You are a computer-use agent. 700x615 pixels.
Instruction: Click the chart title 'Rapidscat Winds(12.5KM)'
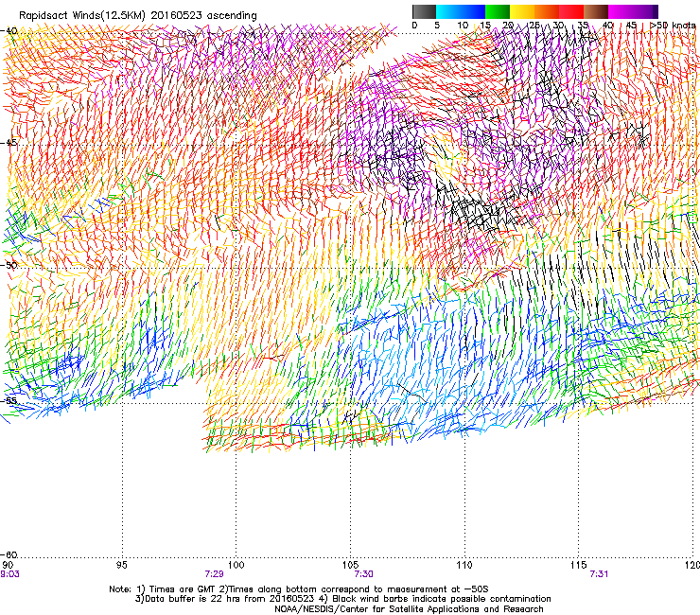(x=82, y=16)
